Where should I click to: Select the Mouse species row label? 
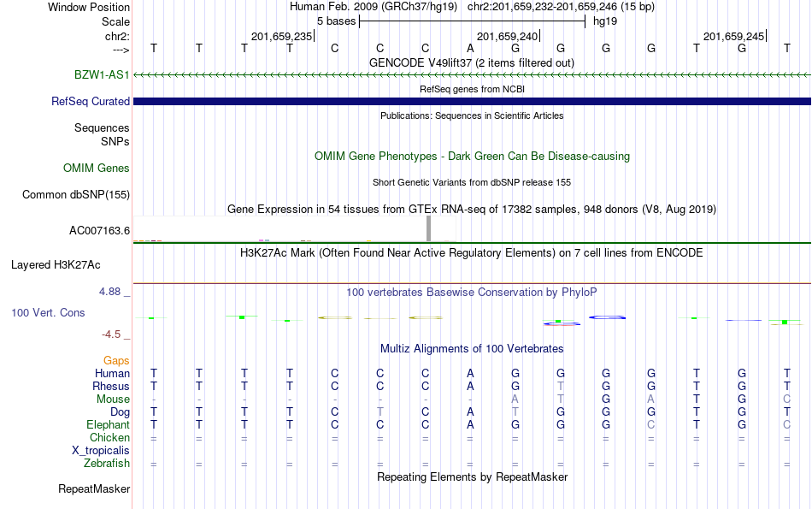point(114,400)
